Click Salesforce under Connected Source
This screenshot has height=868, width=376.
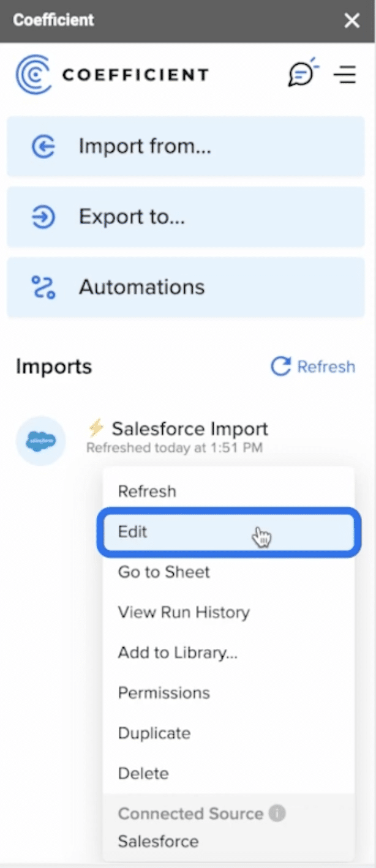[x=158, y=841]
